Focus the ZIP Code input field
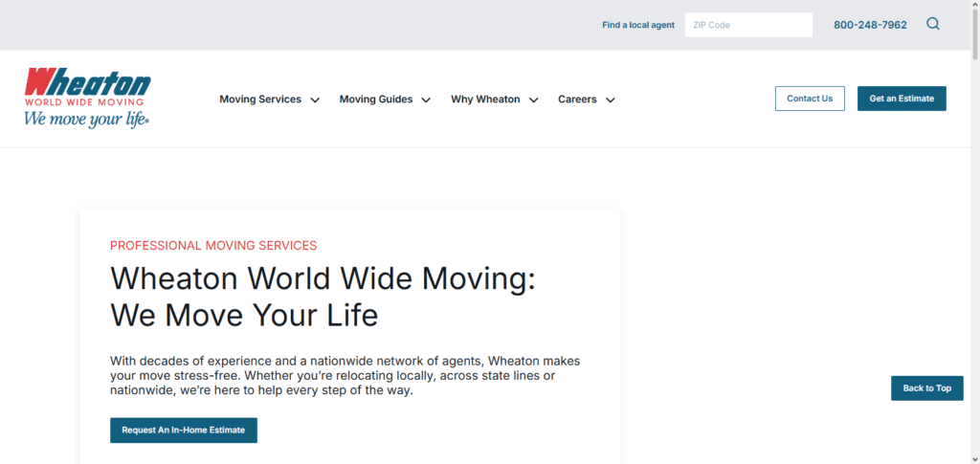The width and height of the screenshot is (980, 464). 748,25
